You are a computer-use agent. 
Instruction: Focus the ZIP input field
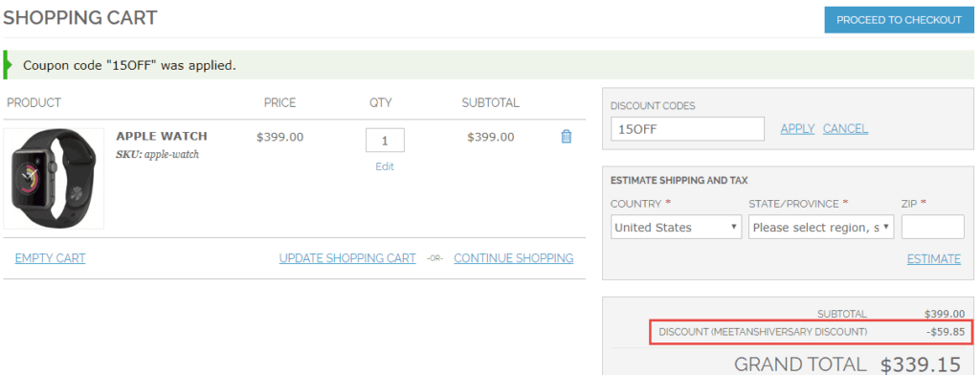tap(933, 227)
